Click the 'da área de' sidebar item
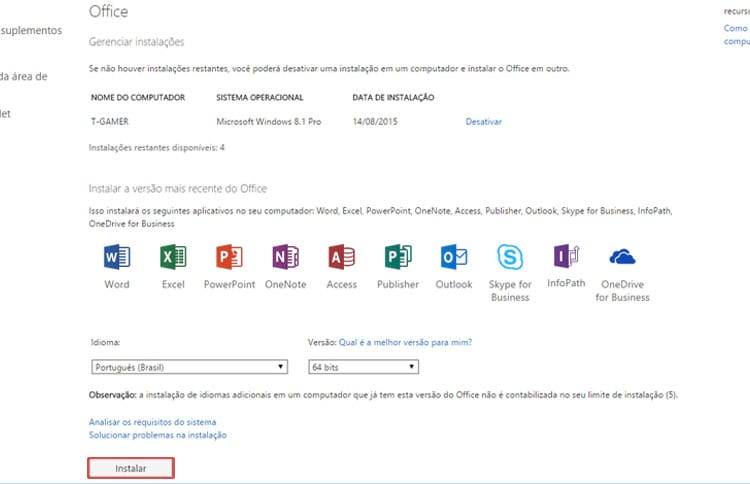This screenshot has height=484, width=750. [x=23, y=77]
